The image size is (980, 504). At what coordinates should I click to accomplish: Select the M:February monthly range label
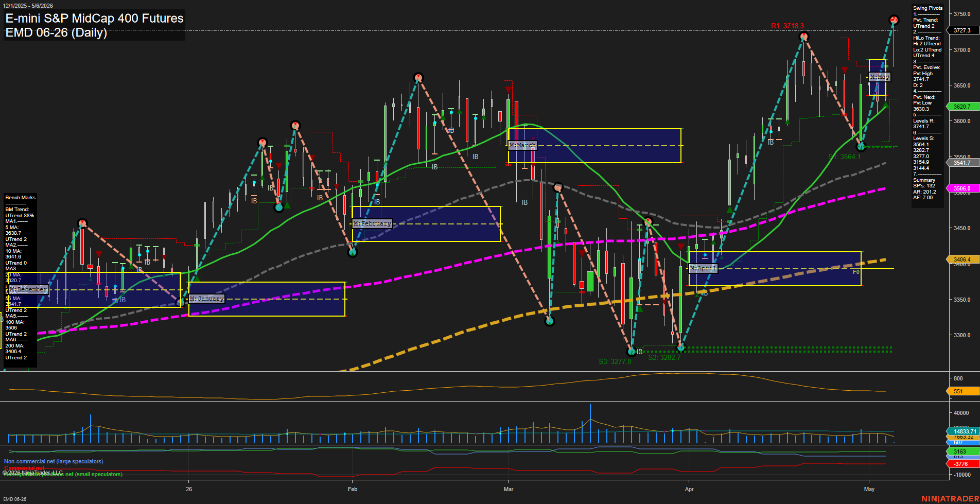tap(373, 223)
